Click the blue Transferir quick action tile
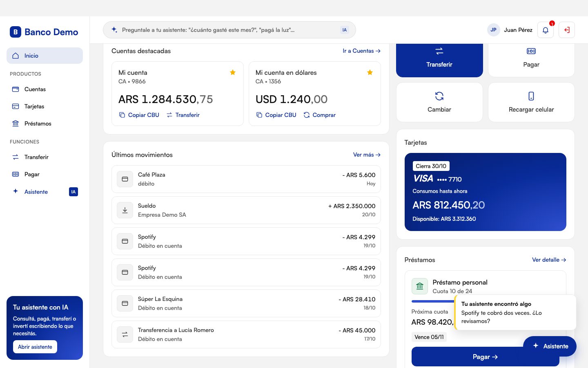The width and height of the screenshot is (588, 368). pos(439,60)
